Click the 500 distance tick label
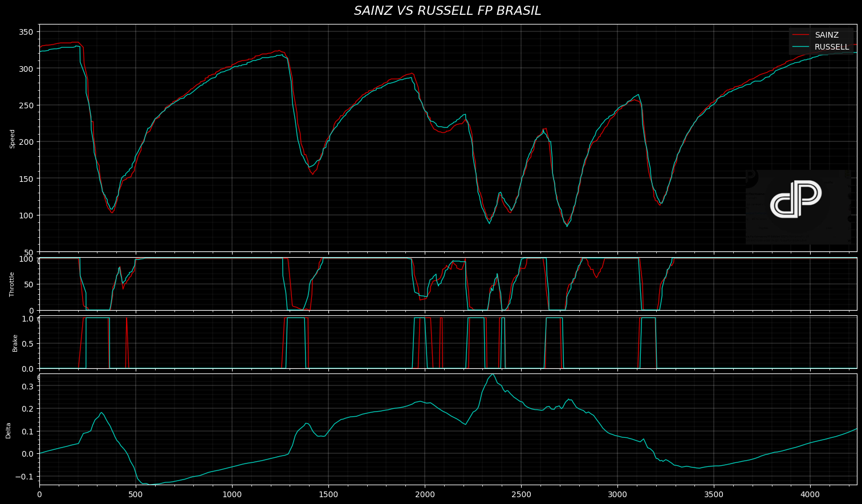Viewport: 862px width, 504px height. [136, 494]
